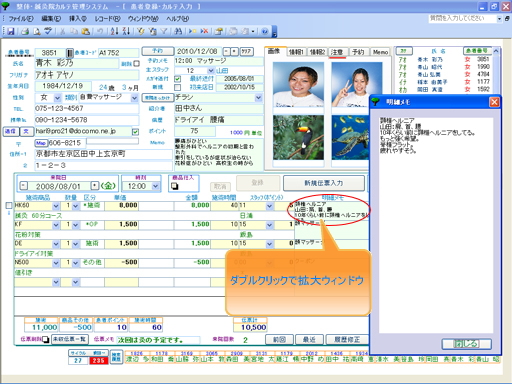Click Filter by Selection toolbar icon
512x384 pixels.
[141, 31]
